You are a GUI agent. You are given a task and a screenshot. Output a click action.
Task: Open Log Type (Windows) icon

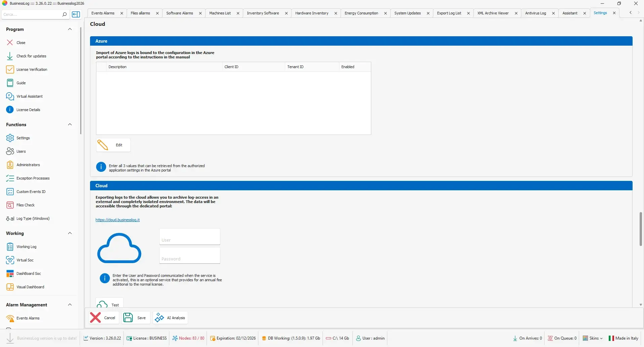10,218
